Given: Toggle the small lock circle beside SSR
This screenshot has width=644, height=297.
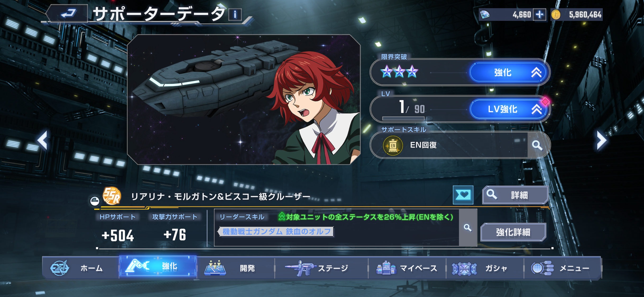Looking at the screenshot, I should (x=95, y=201).
